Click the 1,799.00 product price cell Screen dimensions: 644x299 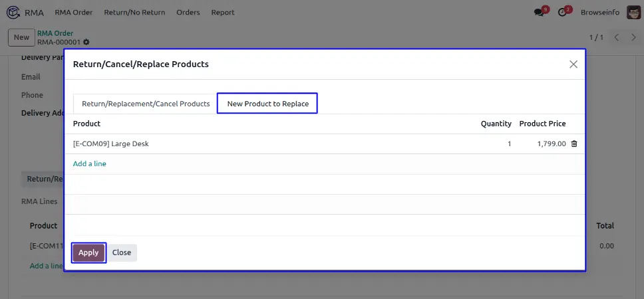point(551,144)
